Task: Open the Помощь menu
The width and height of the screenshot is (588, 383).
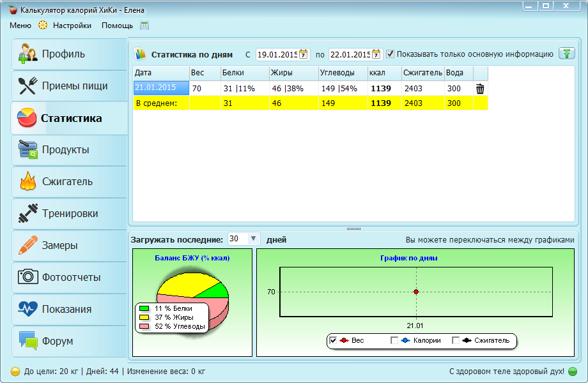Action: (117, 26)
